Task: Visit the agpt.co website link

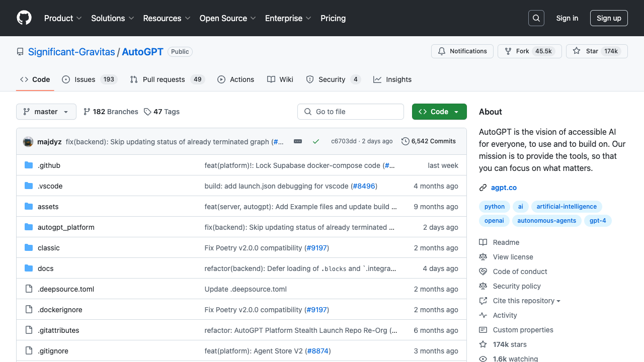Action: 504,187
